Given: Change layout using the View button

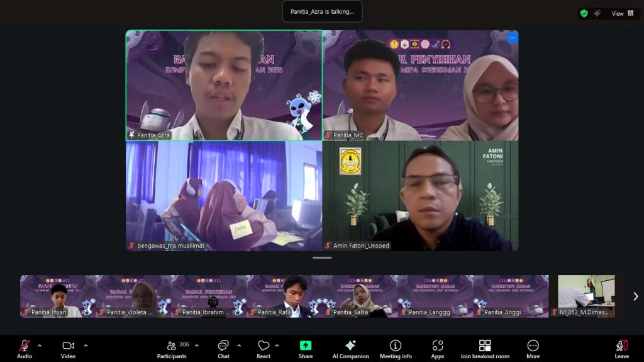Looking at the screenshot, I should click(623, 13).
